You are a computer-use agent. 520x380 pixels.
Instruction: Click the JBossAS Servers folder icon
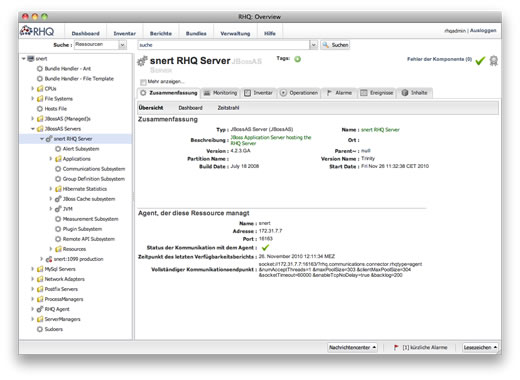pos(40,129)
